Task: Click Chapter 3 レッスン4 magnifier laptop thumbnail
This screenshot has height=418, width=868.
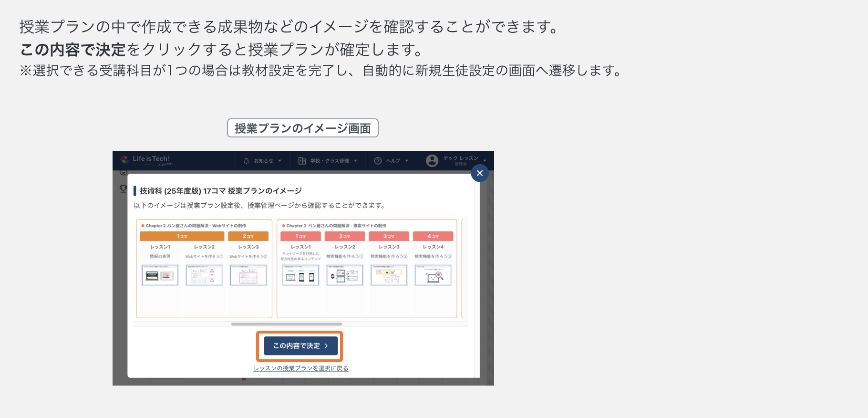Action: tap(433, 275)
